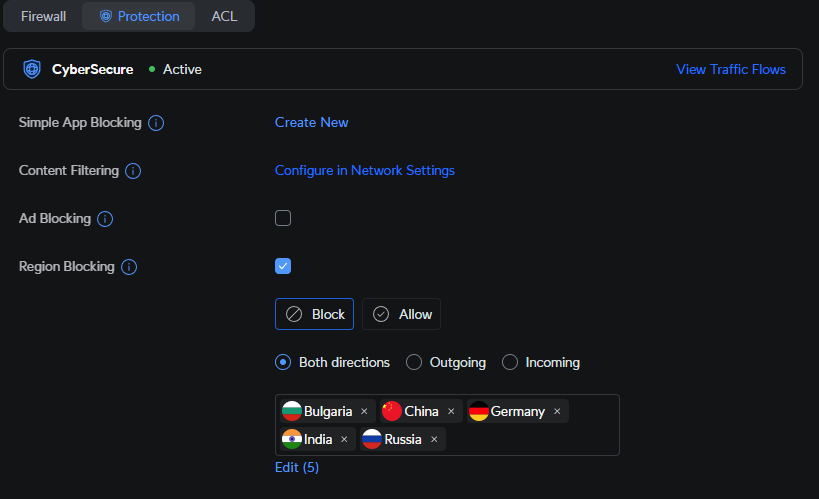
Task: Click the info icon beside Ad Blocking
Action: pos(105,219)
